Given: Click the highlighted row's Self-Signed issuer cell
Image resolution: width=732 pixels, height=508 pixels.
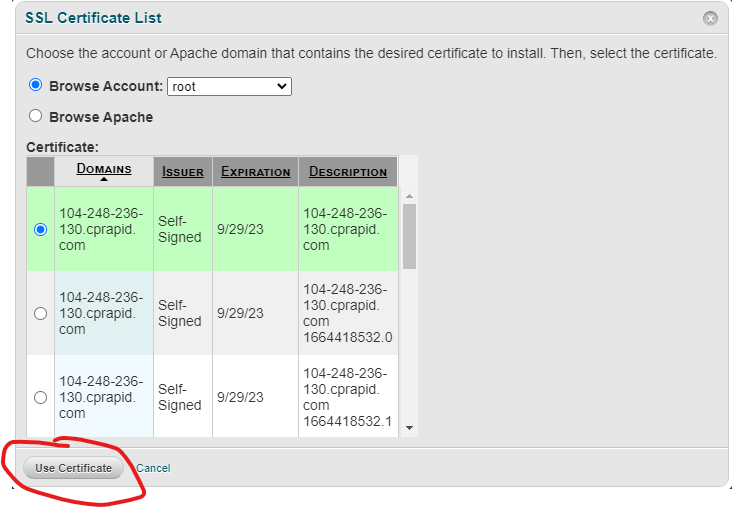Looking at the screenshot, I should pos(181,229).
